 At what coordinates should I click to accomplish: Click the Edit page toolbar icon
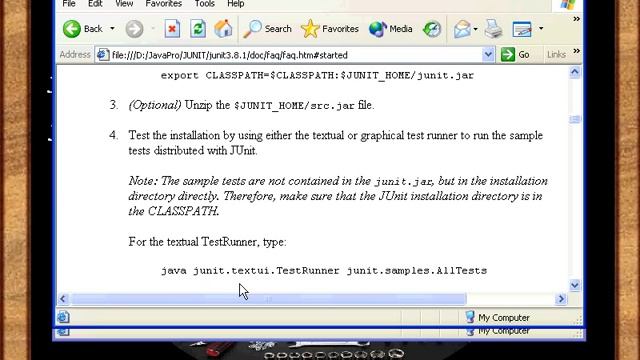click(522, 29)
